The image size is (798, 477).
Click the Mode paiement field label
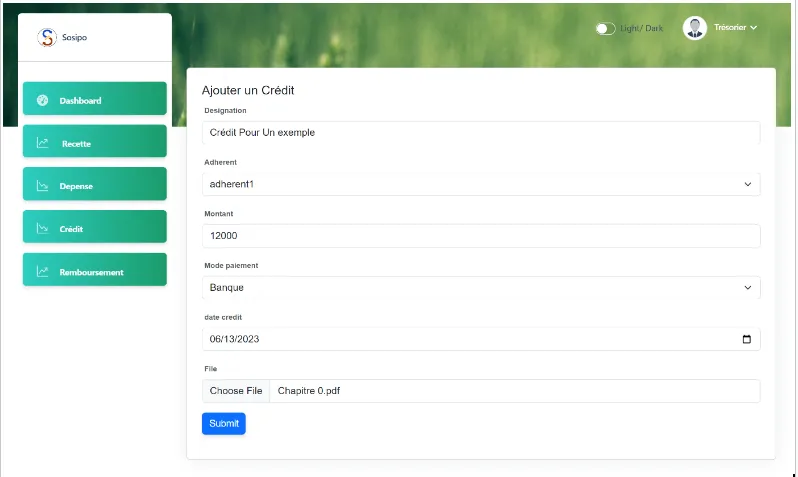pyautogui.click(x=231, y=266)
